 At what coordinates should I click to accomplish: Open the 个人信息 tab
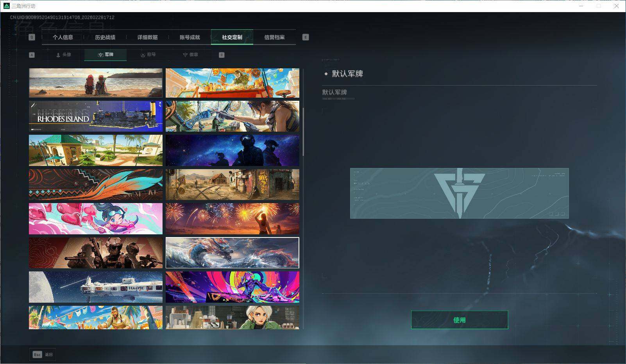coord(63,37)
